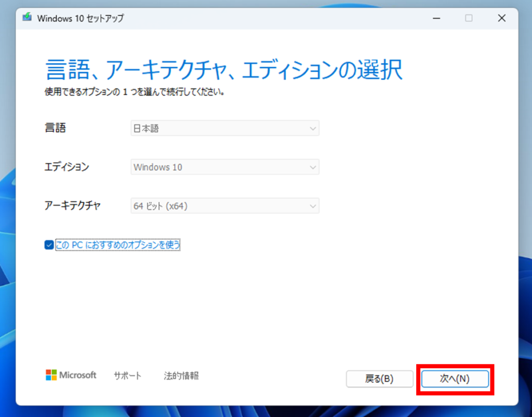532x417 pixels.
Task: Open the サポート link
Action: tap(128, 375)
